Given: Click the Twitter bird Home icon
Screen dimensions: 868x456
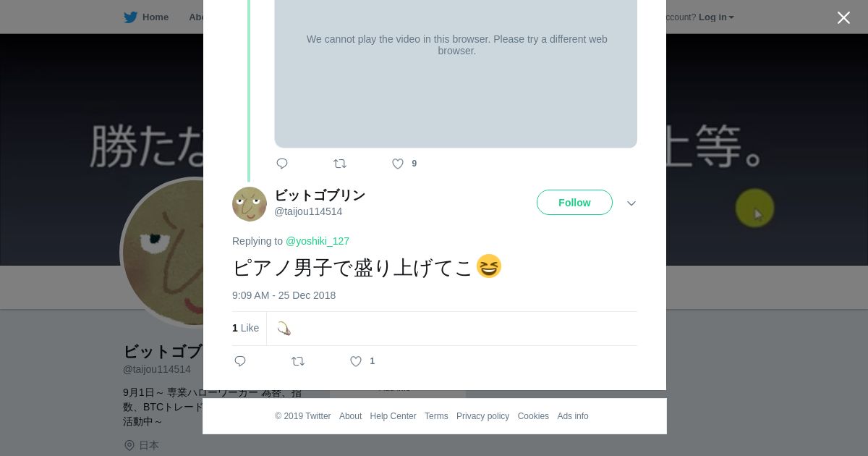Looking at the screenshot, I should click(130, 17).
